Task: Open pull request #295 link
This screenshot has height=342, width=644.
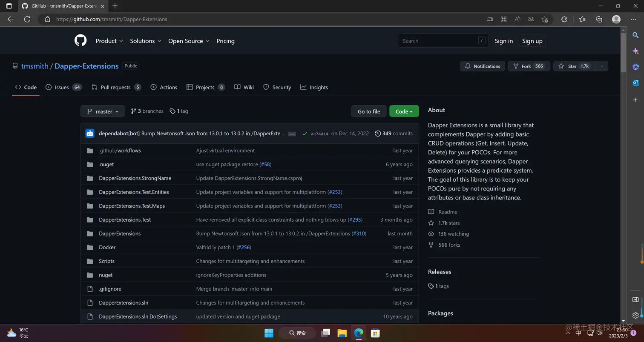Action: click(355, 220)
